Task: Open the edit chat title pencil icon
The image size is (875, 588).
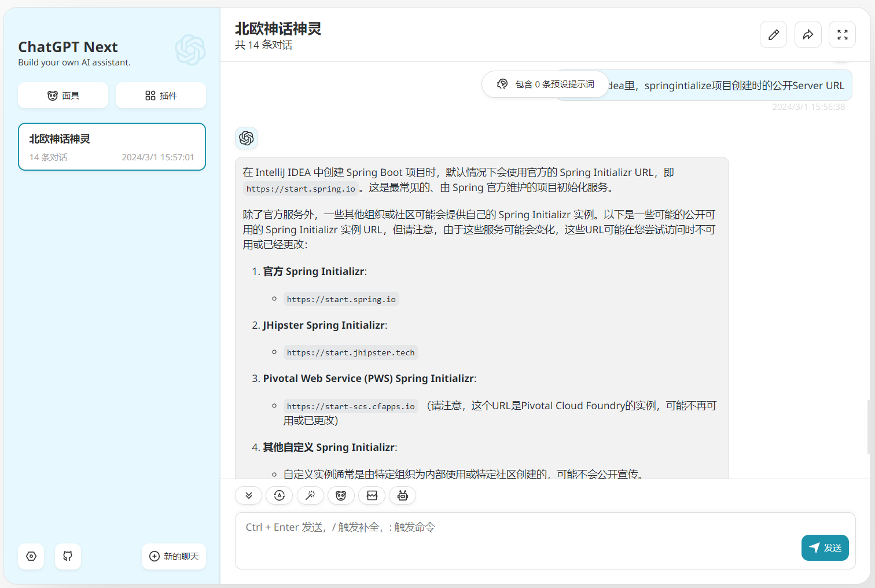Action: click(773, 35)
